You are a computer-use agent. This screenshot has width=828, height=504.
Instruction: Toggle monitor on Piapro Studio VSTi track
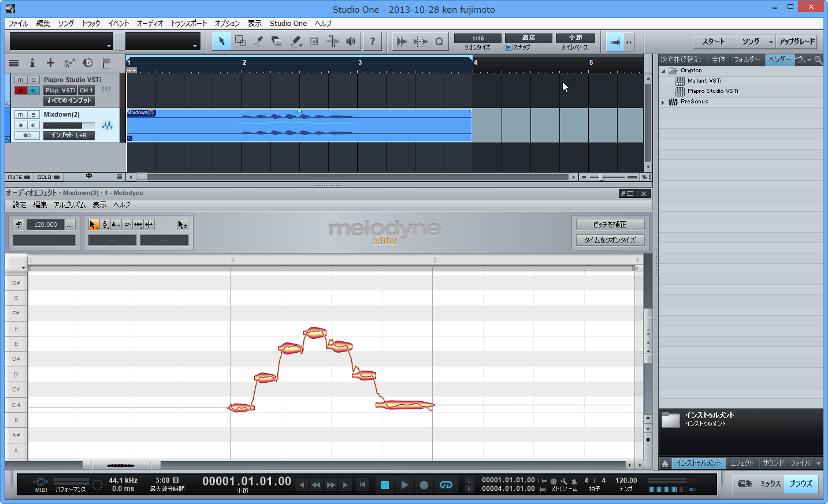point(34,91)
